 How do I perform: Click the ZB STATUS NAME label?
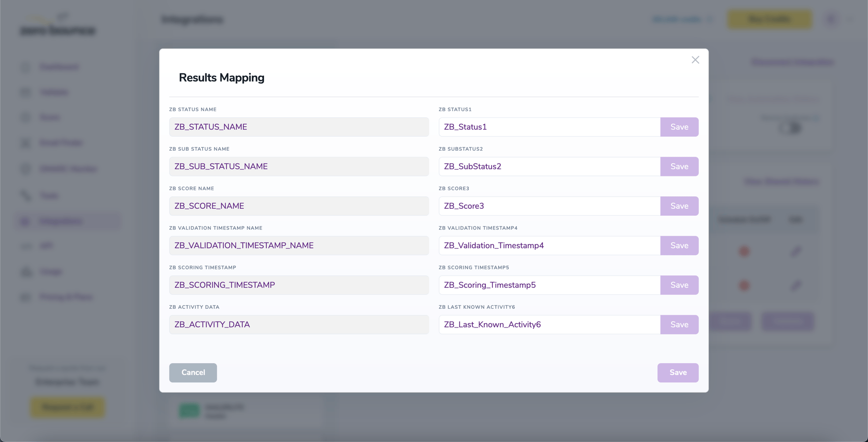[193, 109]
